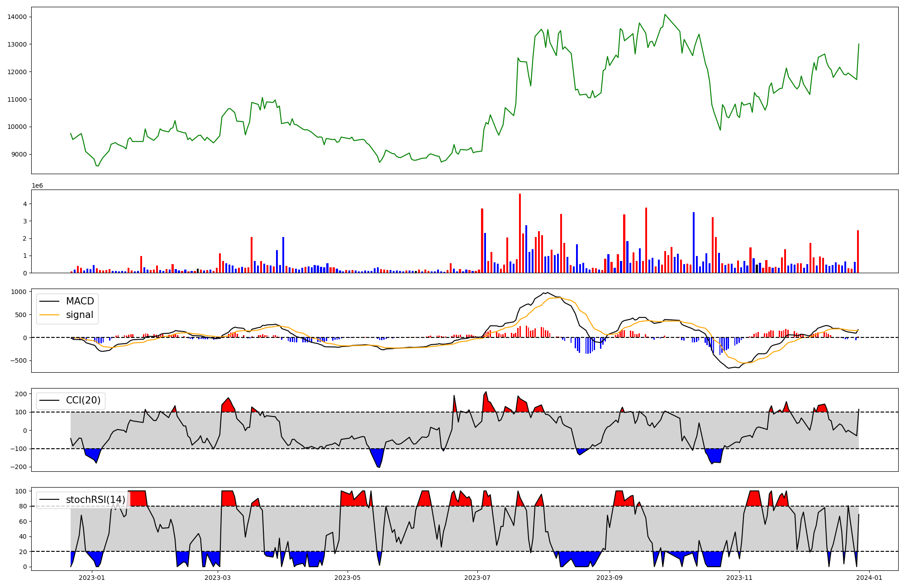Click the 2023-01 date tick label
Screen dimensions: 905x588
(x=92, y=578)
